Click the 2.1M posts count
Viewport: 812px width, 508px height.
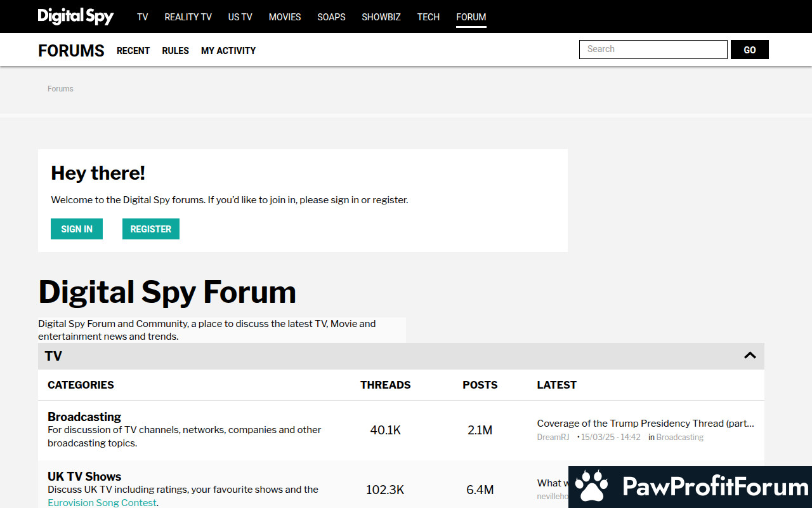tap(480, 430)
